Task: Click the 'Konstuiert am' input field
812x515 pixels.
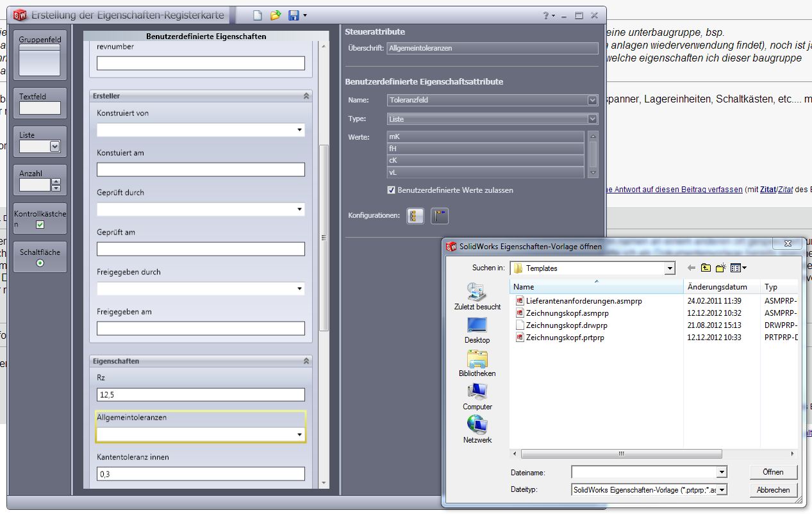Action: click(201, 170)
